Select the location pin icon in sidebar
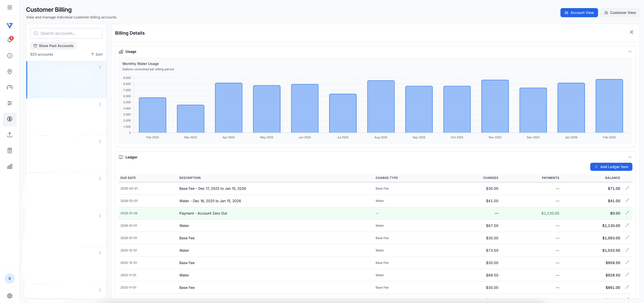 (x=10, y=72)
